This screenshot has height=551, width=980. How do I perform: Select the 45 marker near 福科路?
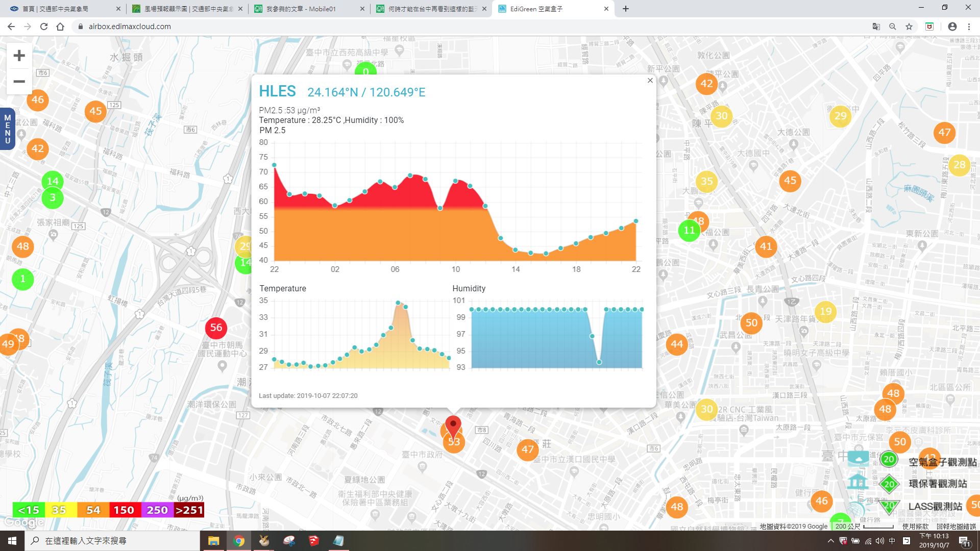pos(95,111)
